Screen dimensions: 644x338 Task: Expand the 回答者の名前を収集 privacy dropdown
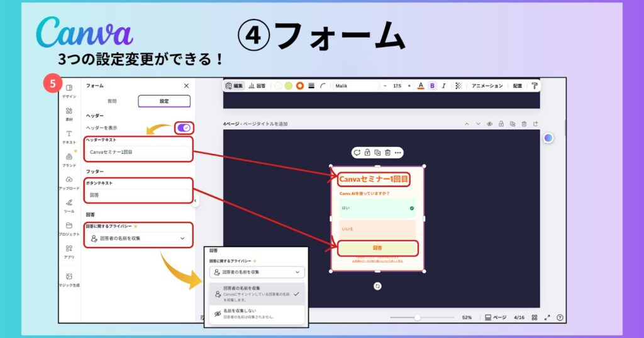click(x=138, y=239)
